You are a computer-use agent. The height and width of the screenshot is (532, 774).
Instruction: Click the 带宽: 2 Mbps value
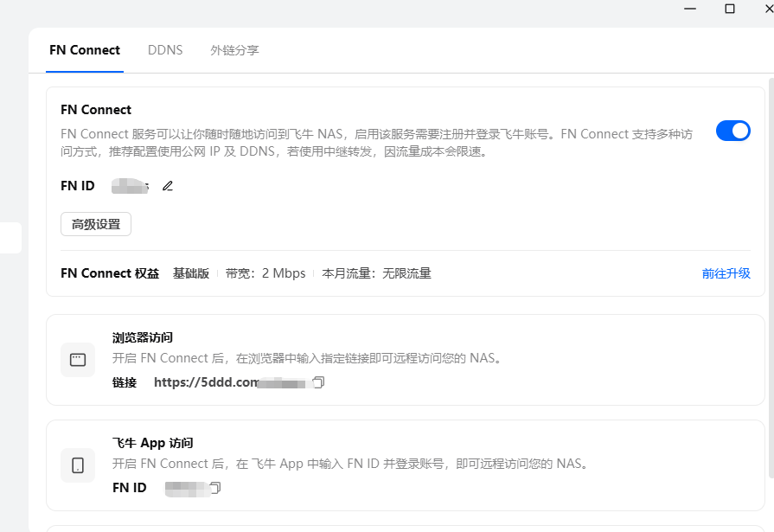coord(265,273)
